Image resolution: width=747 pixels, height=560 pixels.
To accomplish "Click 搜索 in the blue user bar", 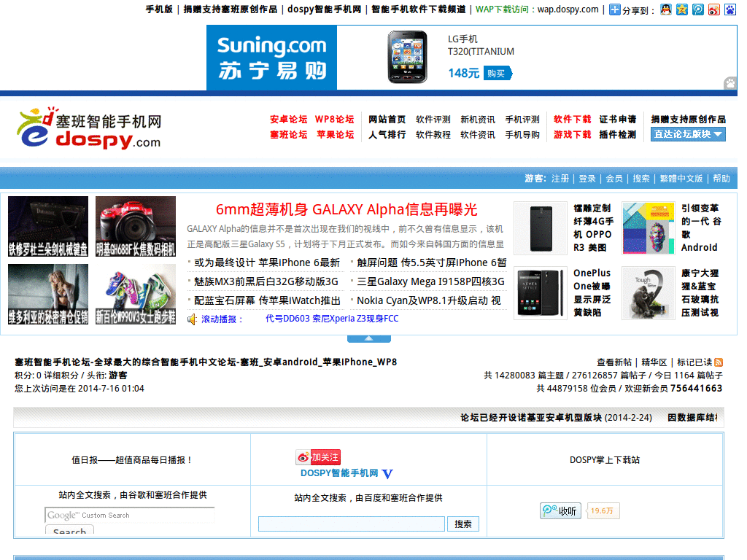I will pyautogui.click(x=641, y=179).
